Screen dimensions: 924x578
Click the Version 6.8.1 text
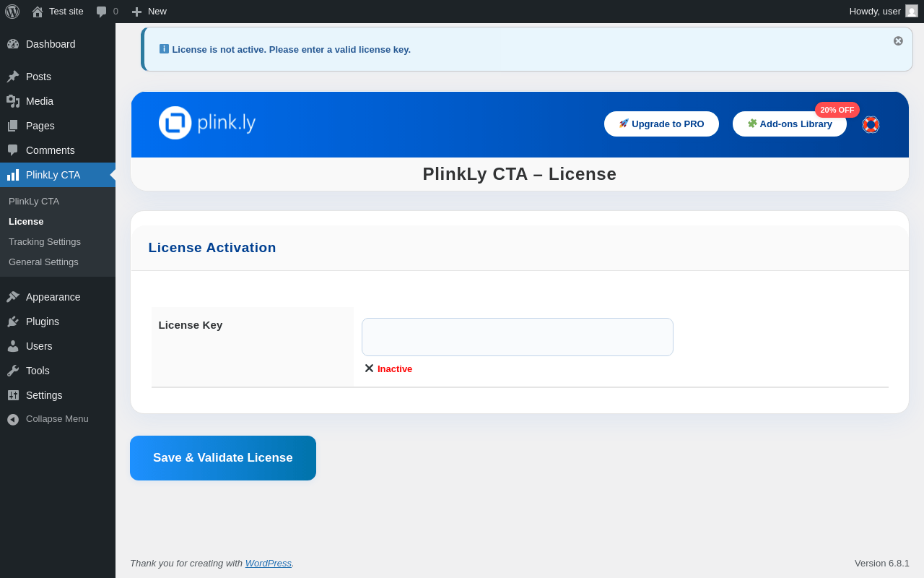tap(882, 563)
